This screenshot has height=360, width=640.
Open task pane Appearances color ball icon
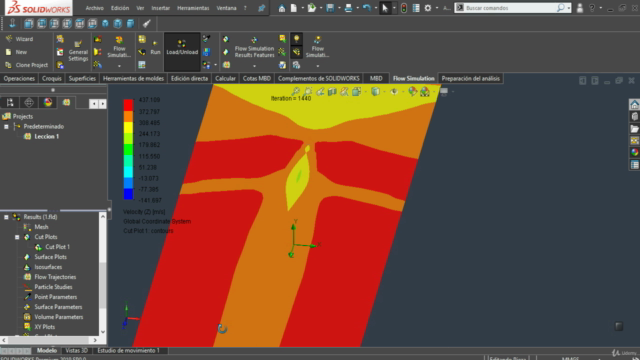(634, 152)
